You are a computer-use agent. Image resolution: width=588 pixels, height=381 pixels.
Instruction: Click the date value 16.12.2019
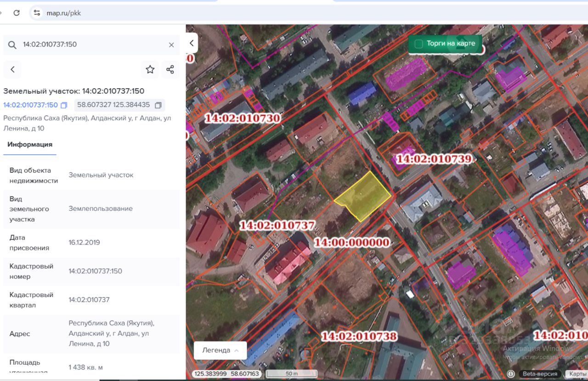[84, 242]
